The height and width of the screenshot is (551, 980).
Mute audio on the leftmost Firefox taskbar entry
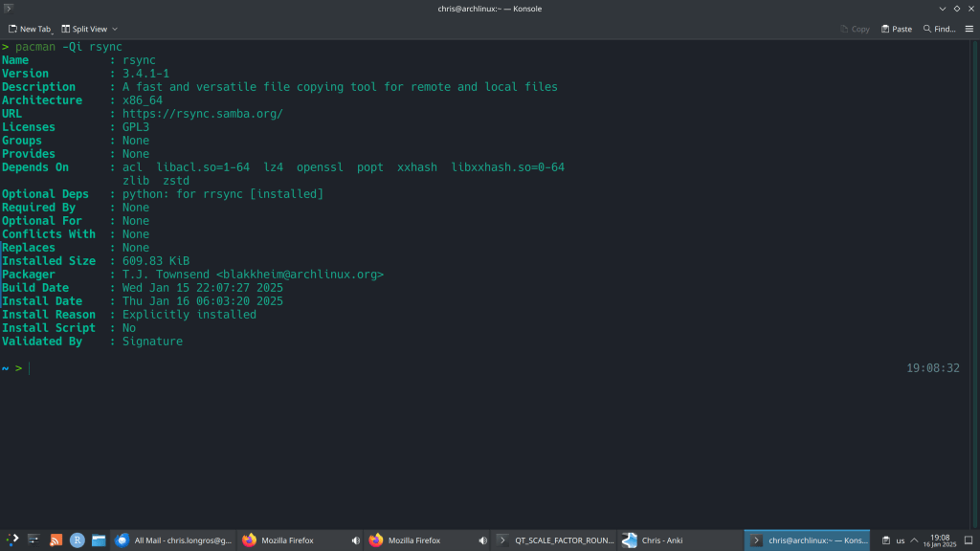click(356, 540)
